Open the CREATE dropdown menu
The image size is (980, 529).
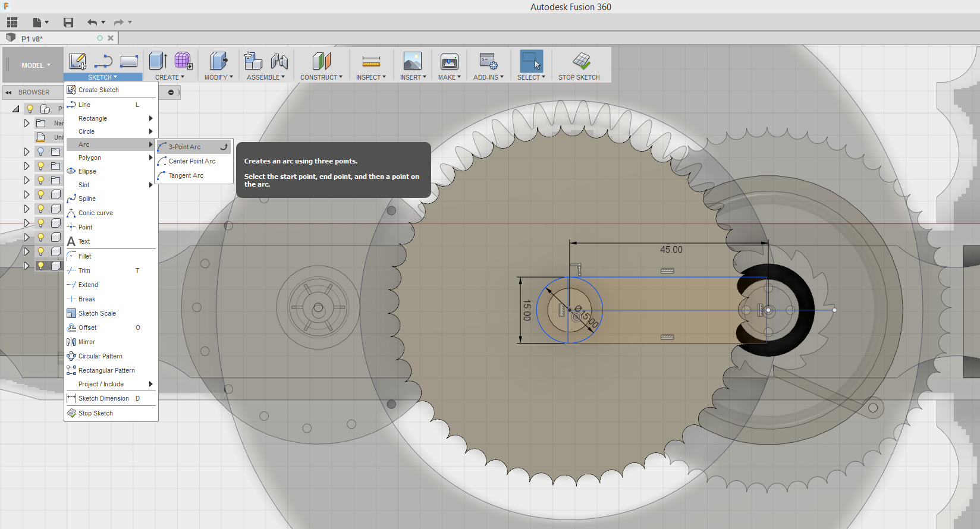pos(169,77)
